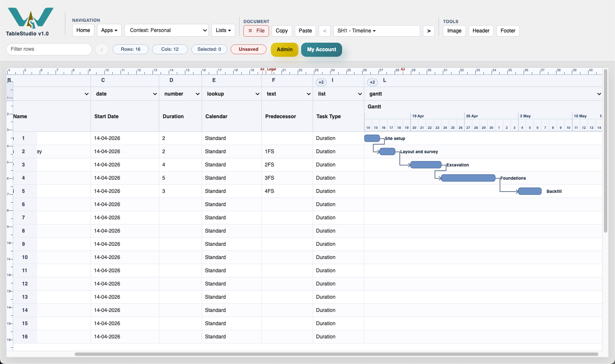
Task: Open the text column type dropdown
Action: pyautogui.click(x=287, y=94)
